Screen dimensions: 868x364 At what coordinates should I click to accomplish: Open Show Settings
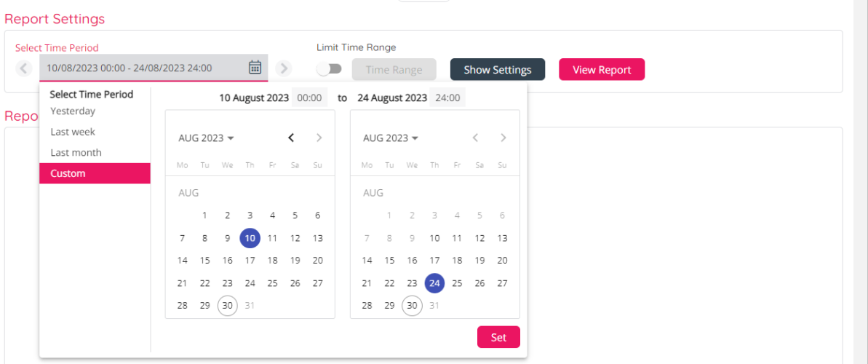[497, 70]
